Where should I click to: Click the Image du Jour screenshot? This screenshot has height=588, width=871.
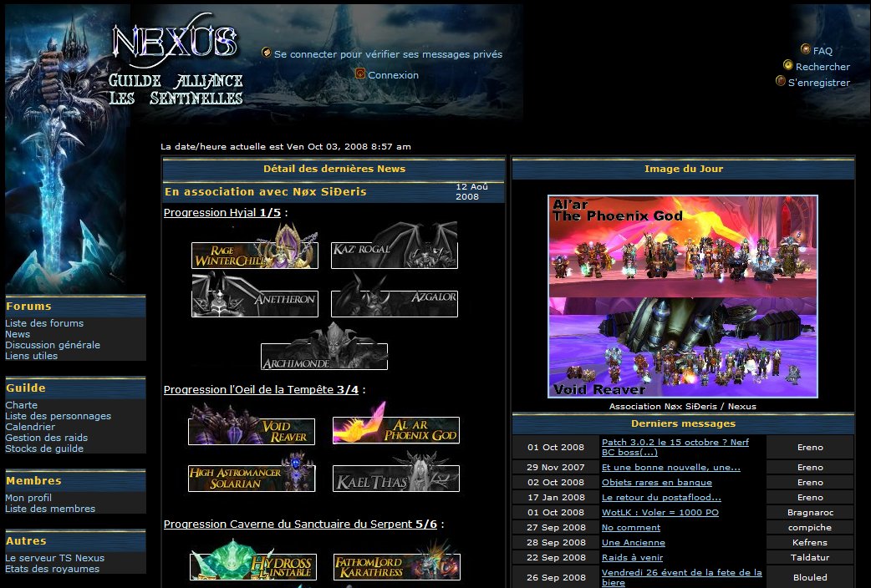pos(682,297)
